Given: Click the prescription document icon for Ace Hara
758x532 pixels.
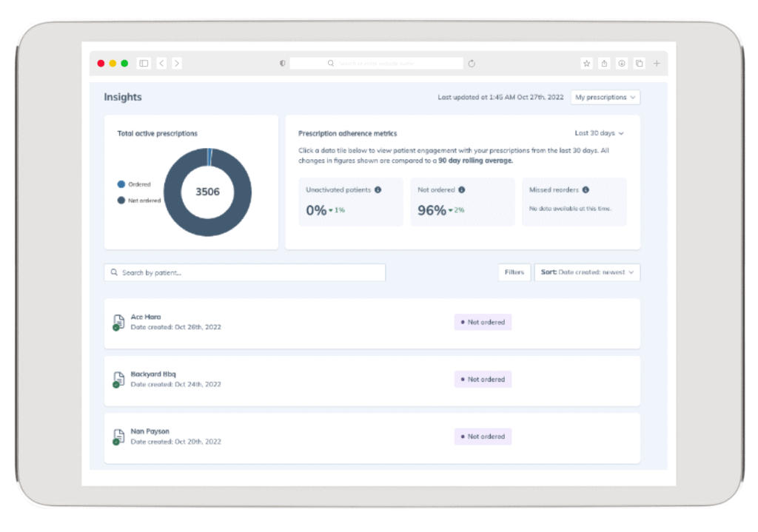Looking at the screenshot, I should click(118, 323).
